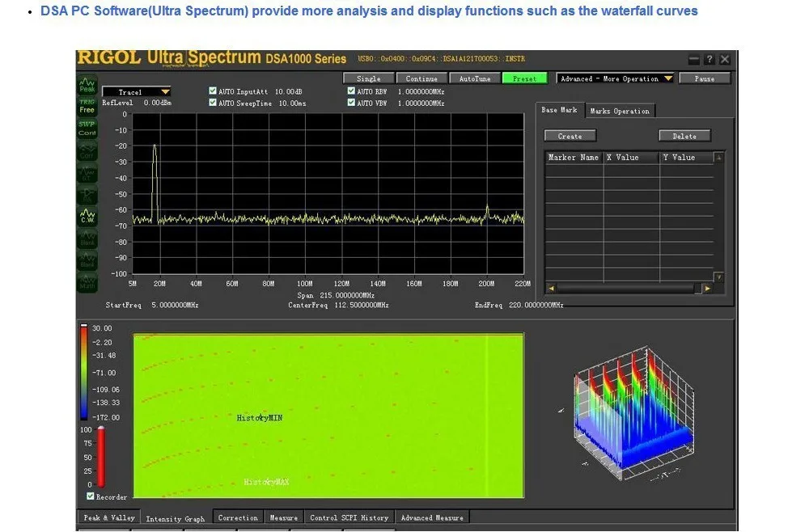
Task: Click the dimmed Corr sidebar icon
Action: [x=87, y=150]
